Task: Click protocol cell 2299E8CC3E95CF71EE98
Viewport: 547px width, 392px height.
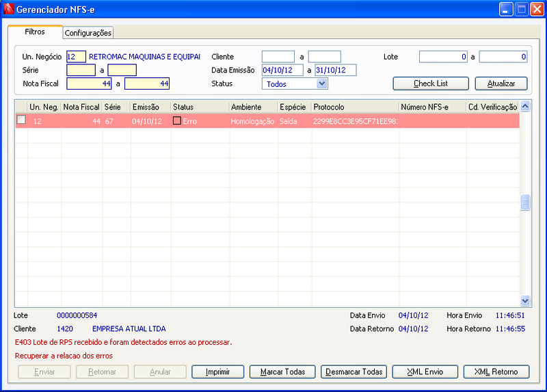Action: (x=355, y=121)
